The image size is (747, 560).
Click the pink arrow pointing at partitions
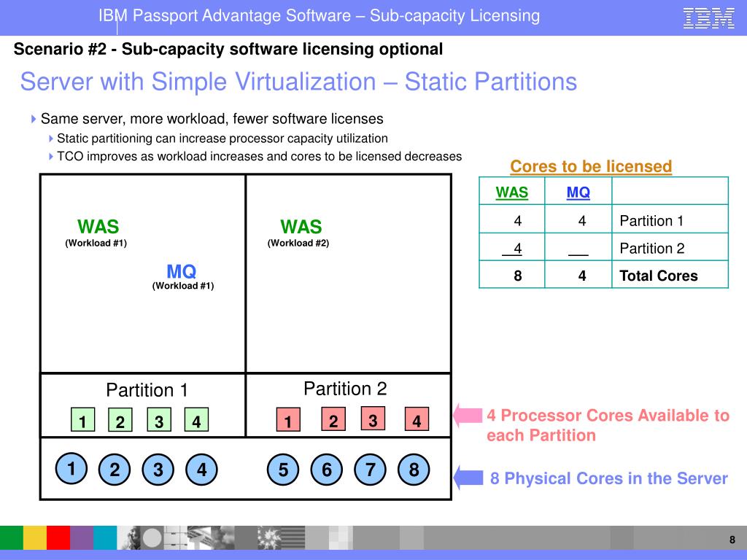tap(468, 415)
